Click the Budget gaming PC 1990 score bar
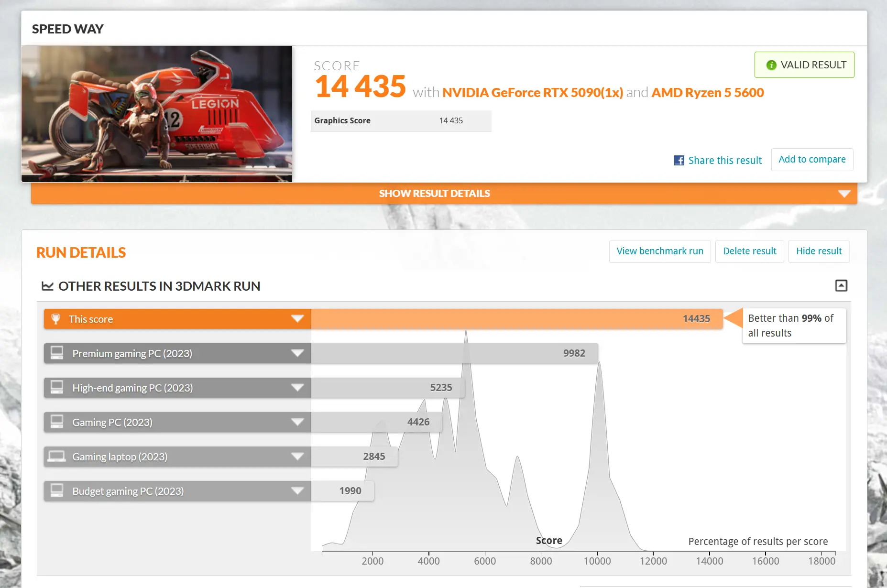Image resolution: width=887 pixels, height=588 pixels. pos(342,491)
